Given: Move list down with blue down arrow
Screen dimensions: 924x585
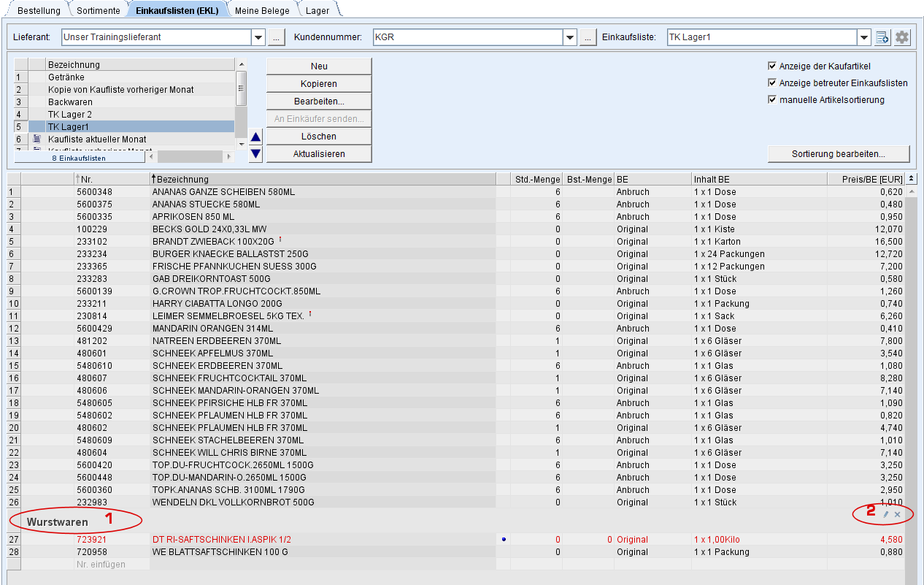Looking at the screenshot, I should [x=255, y=153].
